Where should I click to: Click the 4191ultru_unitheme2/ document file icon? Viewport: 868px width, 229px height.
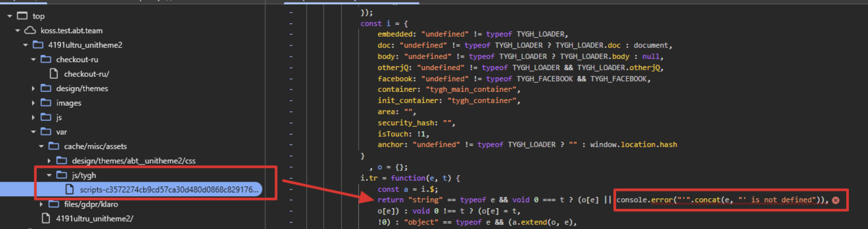pos(46,218)
